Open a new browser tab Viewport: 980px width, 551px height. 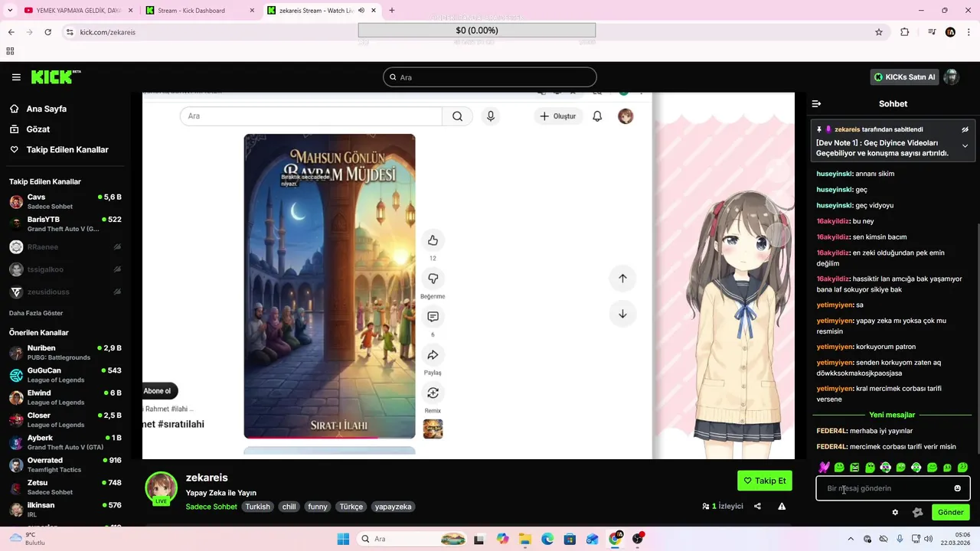pos(392,11)
